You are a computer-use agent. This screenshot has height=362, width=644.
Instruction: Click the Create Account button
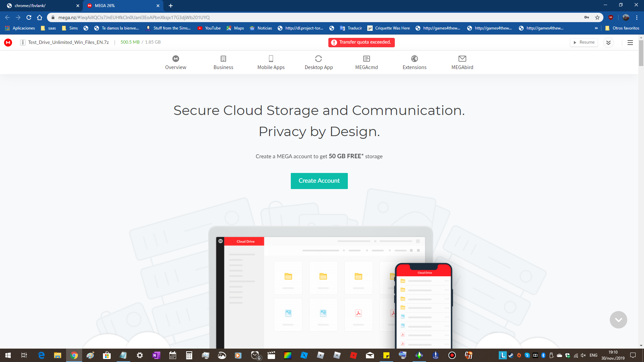point(319,181)
